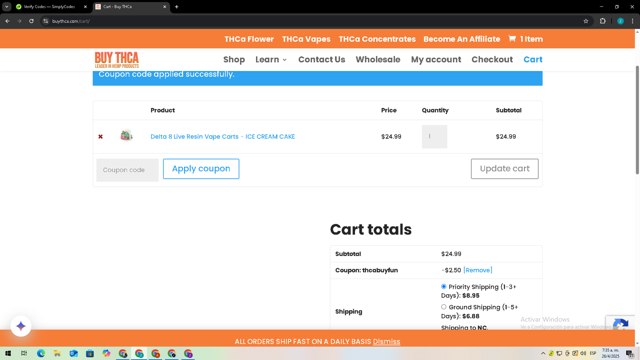Bookmark this page with the star icon
640x360 pixels.
(x=586, y=21)
